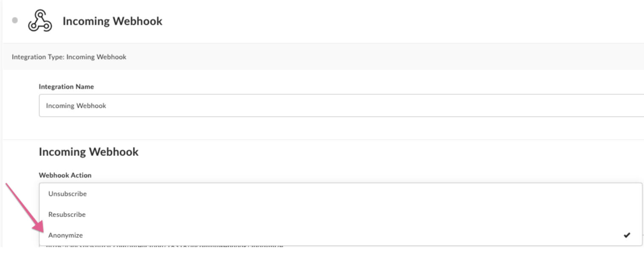Click empty space right of Integration Type text

382,56
